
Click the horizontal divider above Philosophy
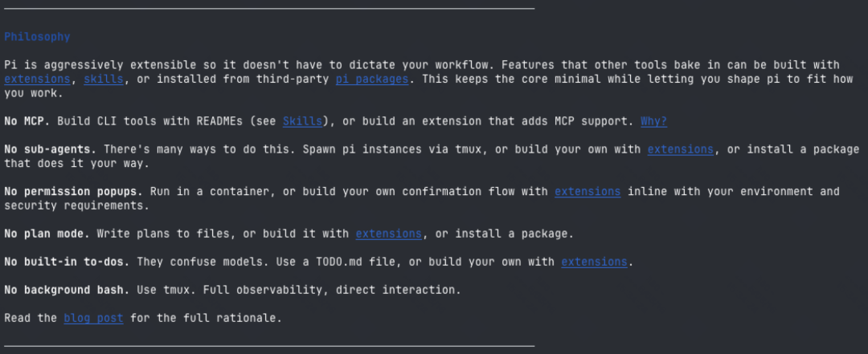pos(269,9)
